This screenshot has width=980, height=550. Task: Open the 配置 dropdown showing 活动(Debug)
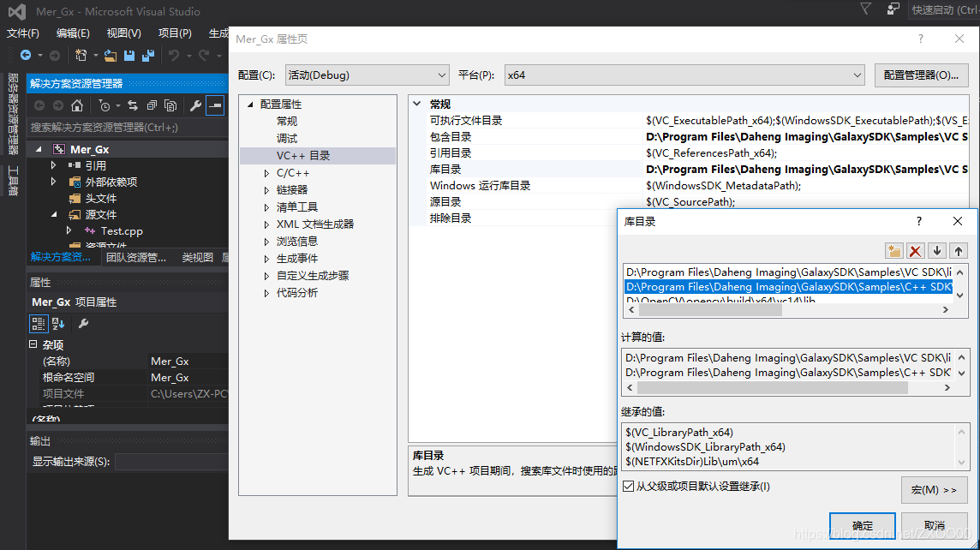coord(367,75)
